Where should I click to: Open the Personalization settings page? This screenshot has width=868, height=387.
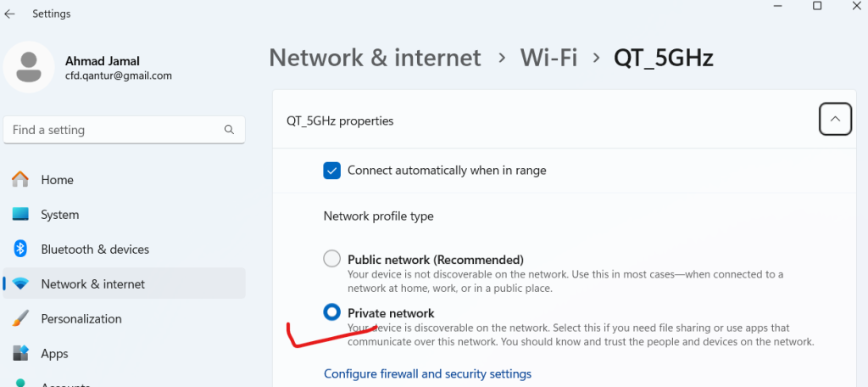click(x=81, y=319)
